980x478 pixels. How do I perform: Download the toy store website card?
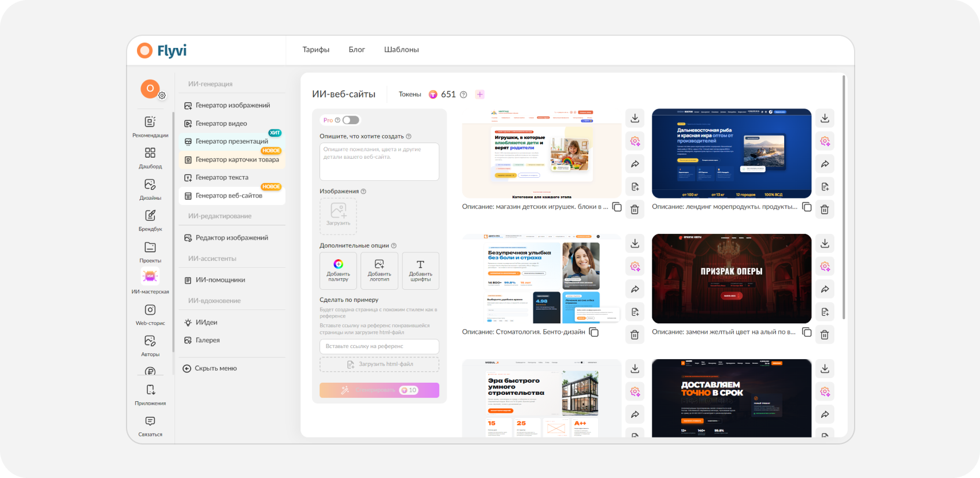click(x=634, y=118)
